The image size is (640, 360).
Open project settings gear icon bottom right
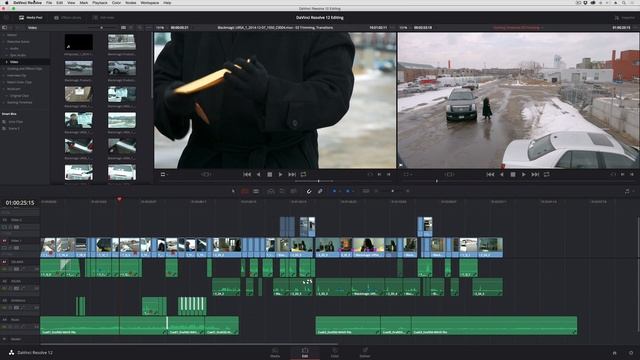[x=631, y=353]
